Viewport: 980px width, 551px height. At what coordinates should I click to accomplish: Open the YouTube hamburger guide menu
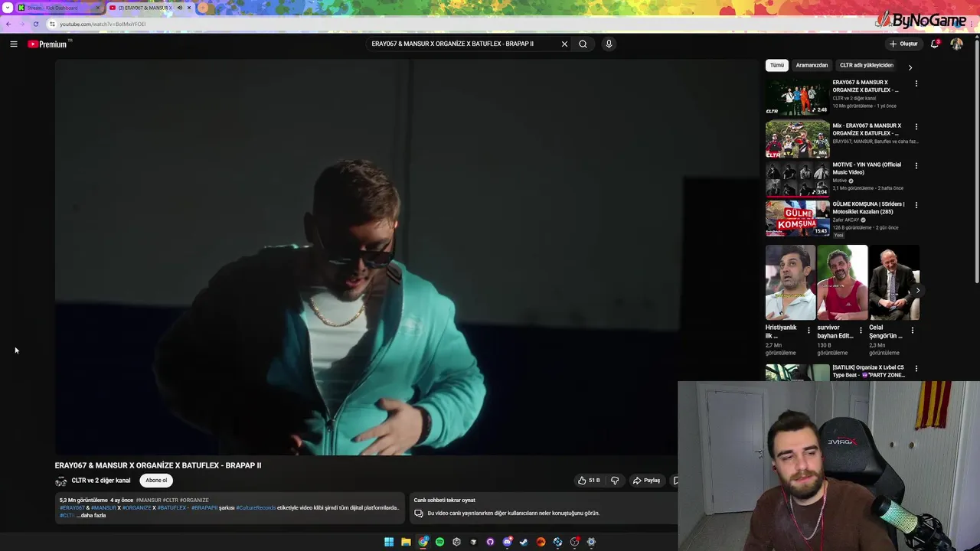click(x=14, y=44)
